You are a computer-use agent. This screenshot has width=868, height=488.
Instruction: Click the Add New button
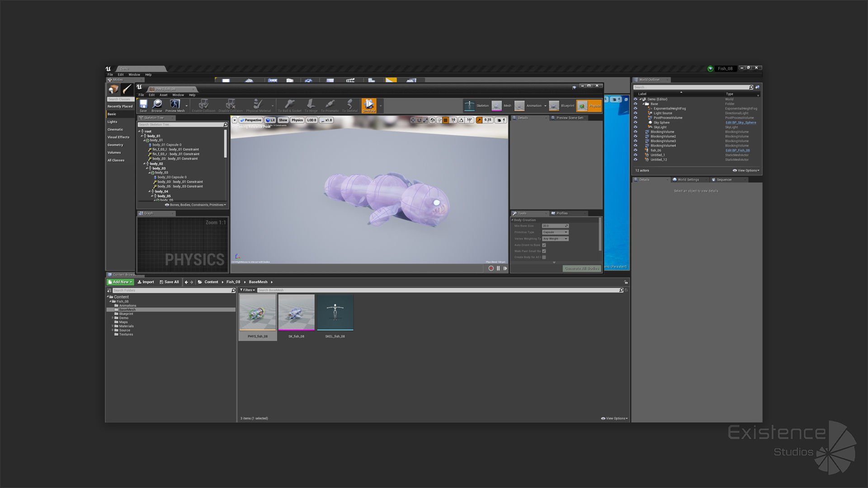120,282
